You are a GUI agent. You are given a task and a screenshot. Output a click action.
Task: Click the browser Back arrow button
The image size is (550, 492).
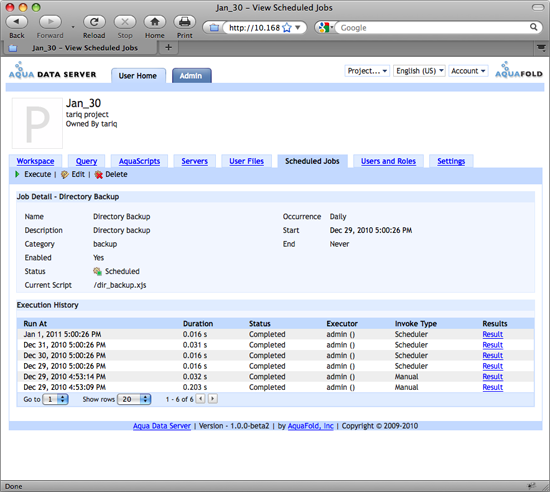pyautogui.click(x=16, y=22)
